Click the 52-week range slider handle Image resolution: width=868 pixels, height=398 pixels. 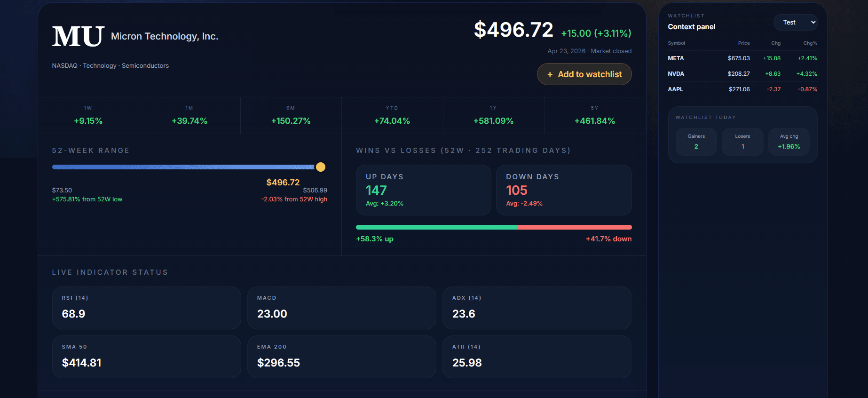coord(321,167)
